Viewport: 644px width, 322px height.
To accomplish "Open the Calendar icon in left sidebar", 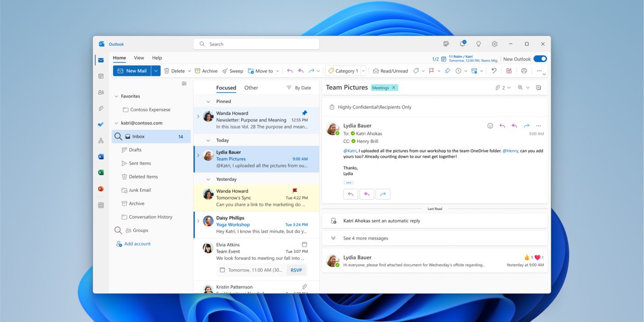I will pyautogui.click(x=101, y=76).
